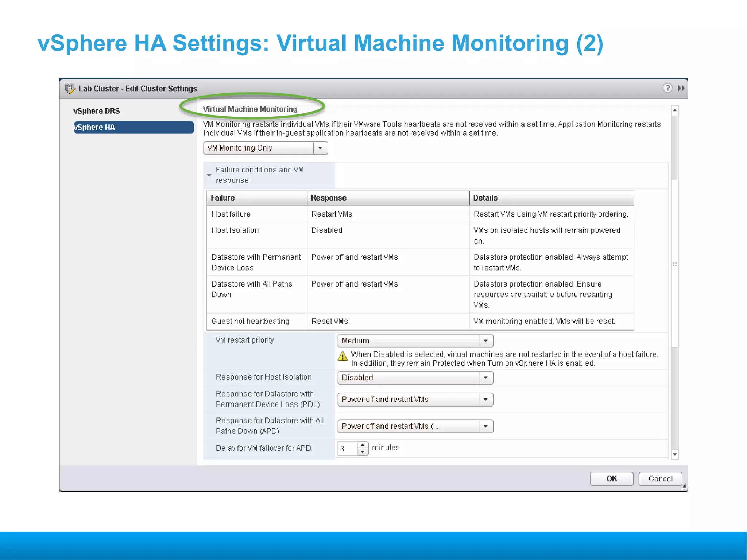Select the Host Isolation row
This screenshot has height=560, width=747.
420,236
